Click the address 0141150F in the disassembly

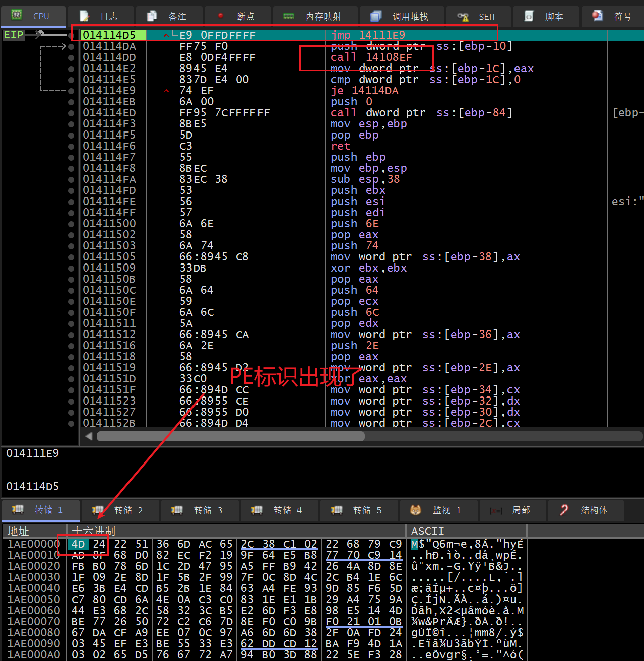pyautogui.click(x=109, y=312)
